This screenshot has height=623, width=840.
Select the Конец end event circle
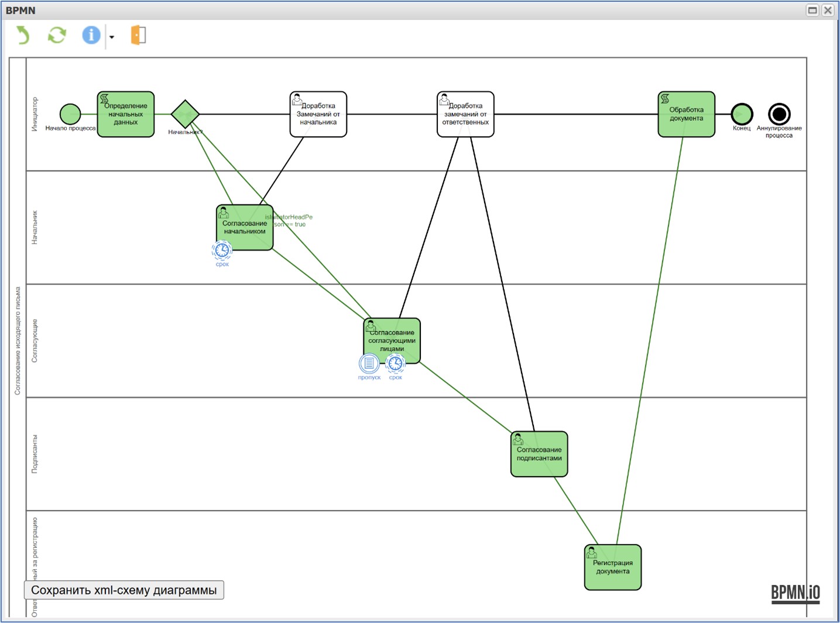tap(742, 114)
